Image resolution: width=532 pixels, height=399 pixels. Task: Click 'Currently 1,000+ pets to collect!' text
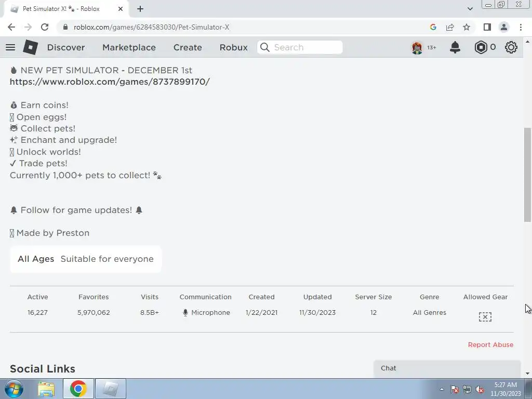pos(80,176)
